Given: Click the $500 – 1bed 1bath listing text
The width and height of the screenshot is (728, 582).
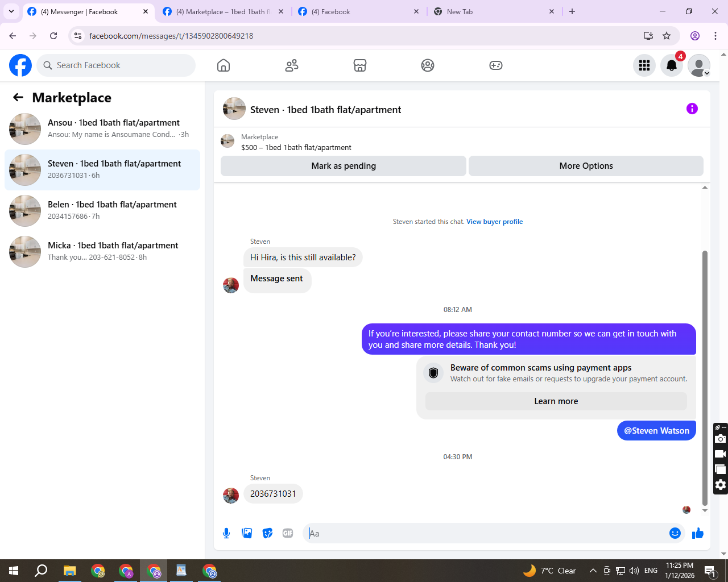Looking at the screenshot, I should [296, 147].
